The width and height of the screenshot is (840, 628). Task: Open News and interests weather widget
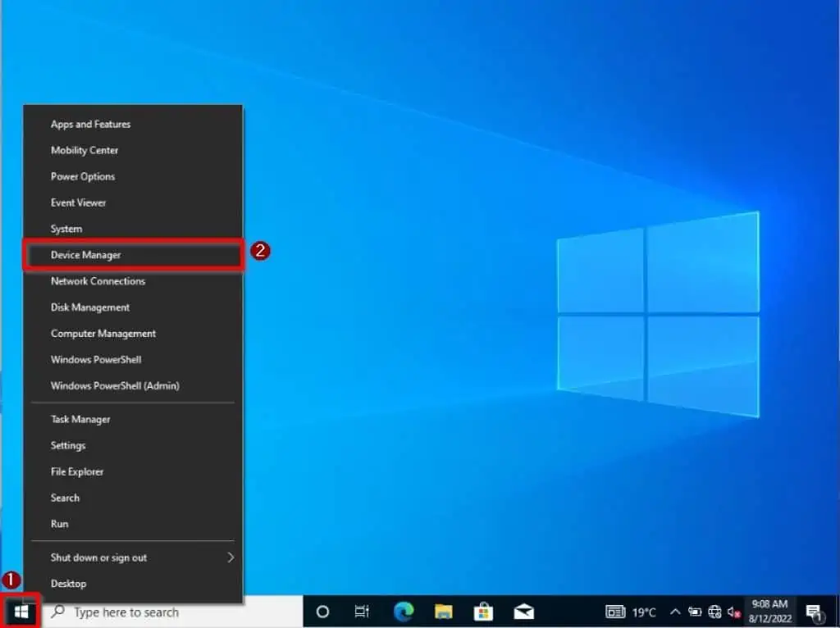coord(631,612)
